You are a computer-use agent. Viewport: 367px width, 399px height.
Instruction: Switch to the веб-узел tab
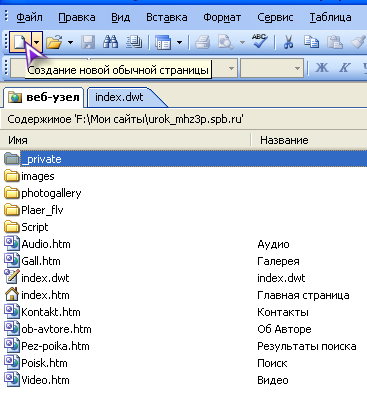(44, 97)
